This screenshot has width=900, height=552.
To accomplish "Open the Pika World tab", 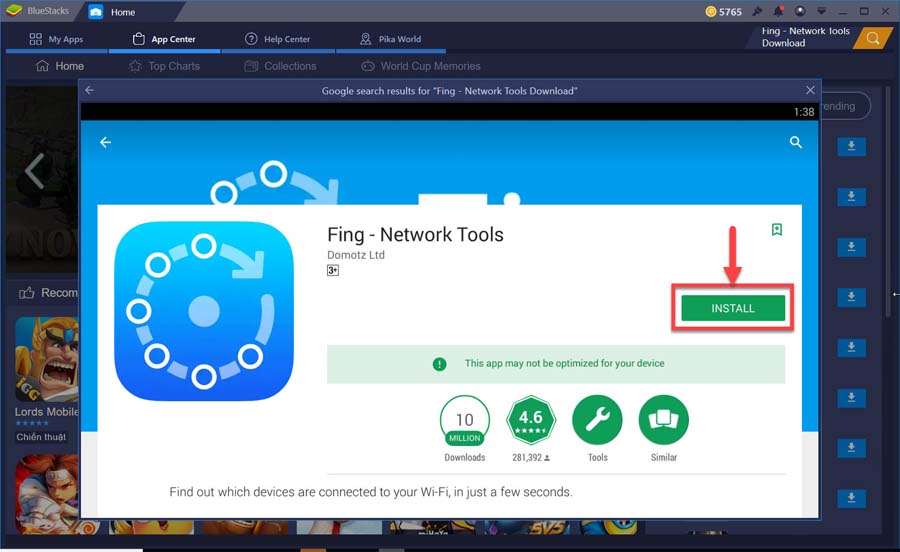I will (x=390, y=39).
